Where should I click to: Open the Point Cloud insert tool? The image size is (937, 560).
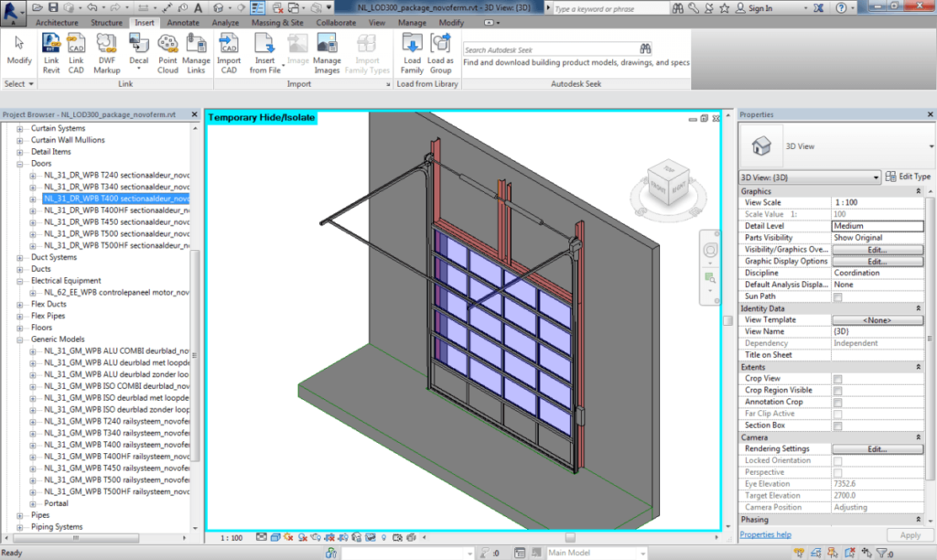(167, 50)
